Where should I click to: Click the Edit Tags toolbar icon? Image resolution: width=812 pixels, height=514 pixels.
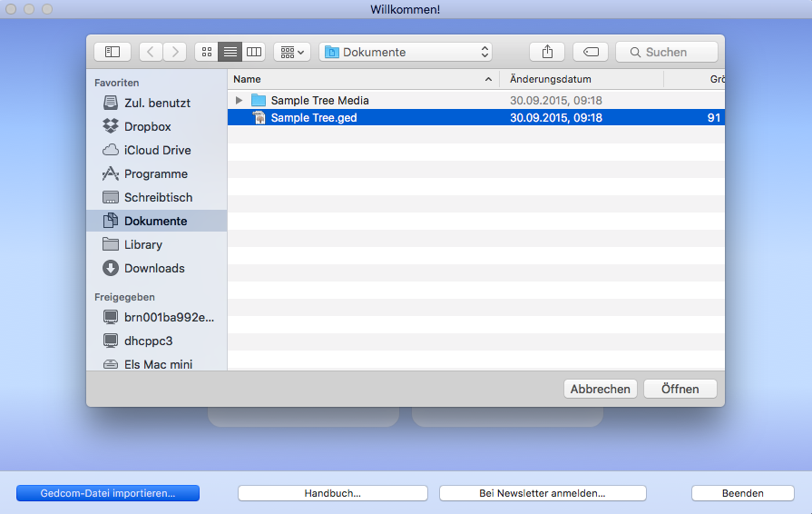[x=591, y=52]
